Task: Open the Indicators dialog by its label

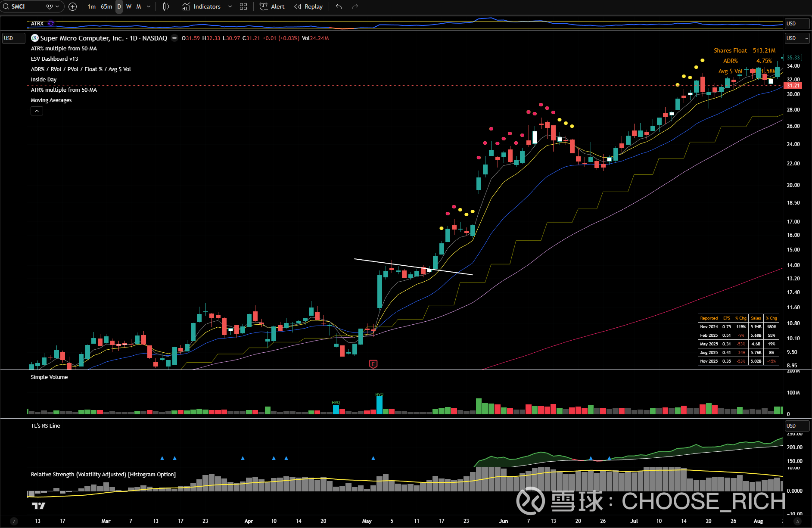Action: coord(207,6)
